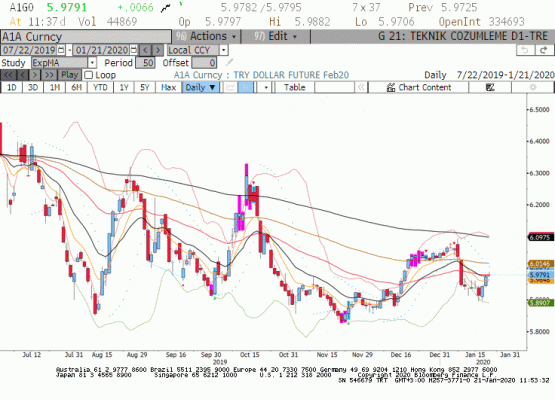Open the Actions menu

point(206,36)
